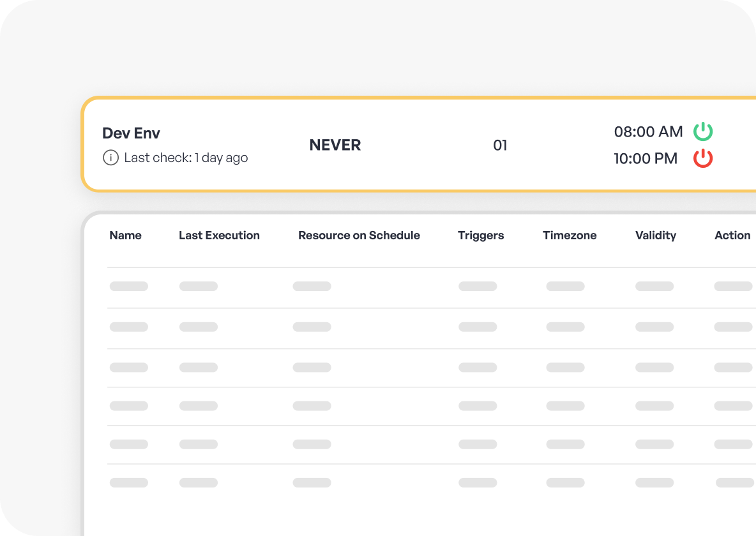This screenshot has height=536, width=756.
Task: Click the info icon beside Last check
Action: coord(110,158)
